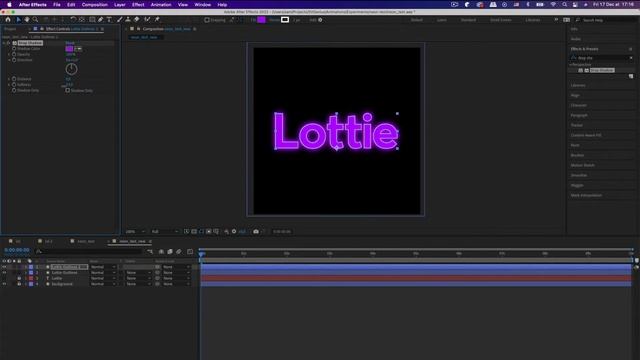
Task: Expand the Opacity property
Action: 9,54
